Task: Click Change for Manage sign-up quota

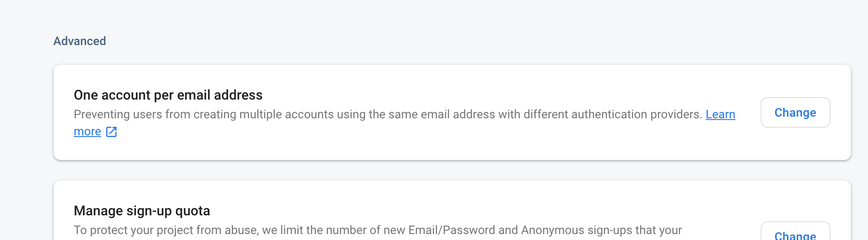Action: click(x=795, y=234)
